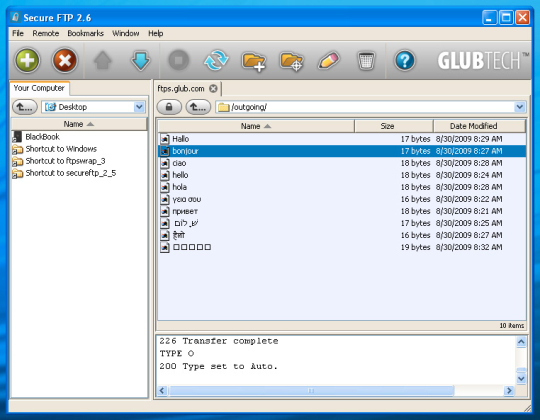The width and height of the screenshot is (540, 420).
Task: Click the file icon beside hola
Action: tap(165, 187)
